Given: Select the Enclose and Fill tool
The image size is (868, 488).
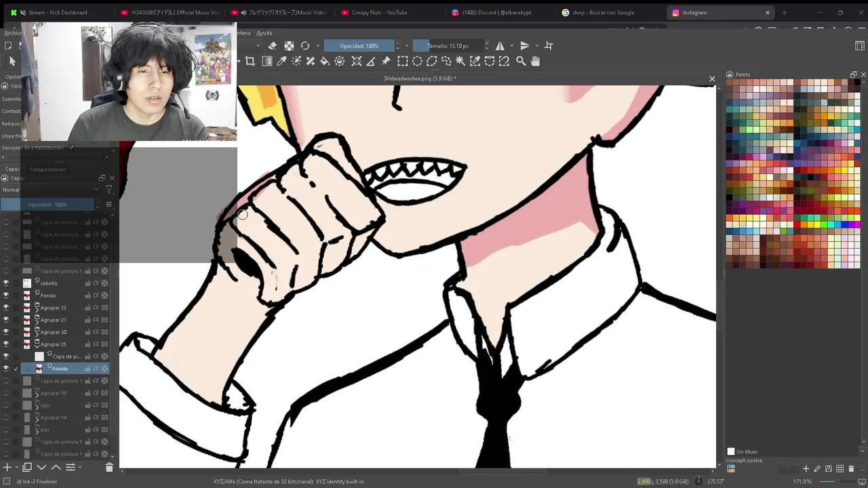Looking at the screenshot, I should (340, 61).
